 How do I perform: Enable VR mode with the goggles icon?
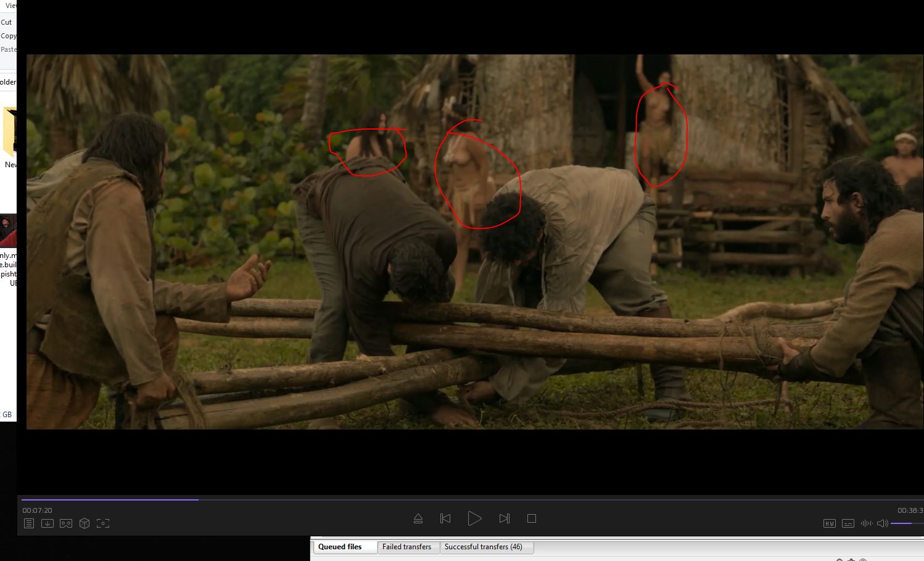tap(66, 523)
